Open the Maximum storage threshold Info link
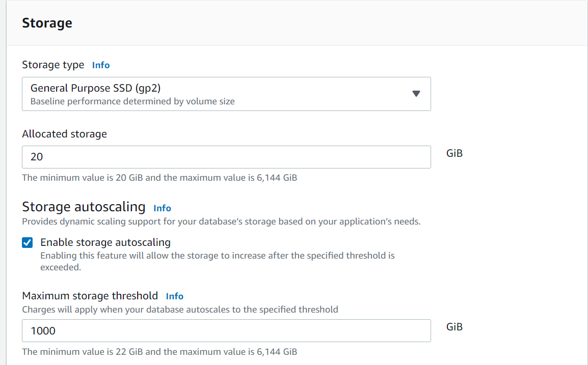 [x=174, y=296]
